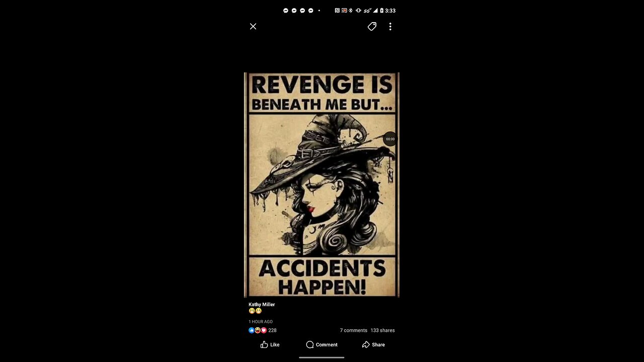The height and width of the screenshot is (362, 644).
Task: Tap the home gesture bar at the bottom
Action: coord(321,357)
